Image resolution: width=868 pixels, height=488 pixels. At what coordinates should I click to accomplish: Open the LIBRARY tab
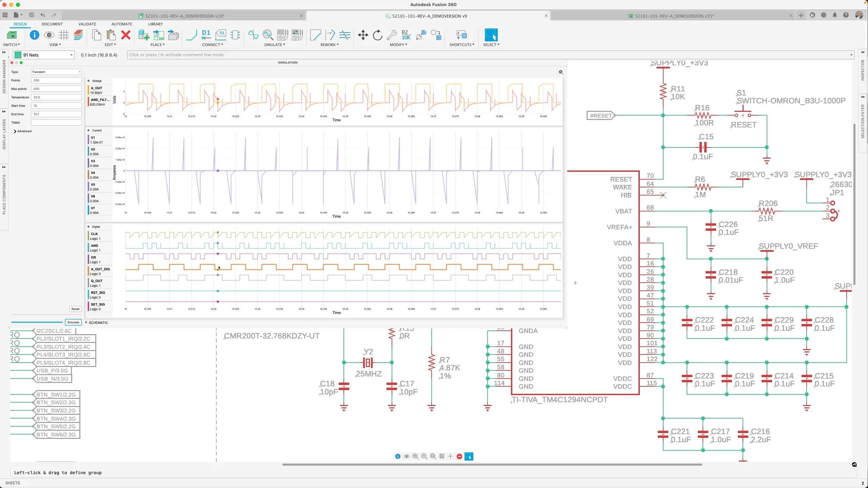tap(155, 24)
